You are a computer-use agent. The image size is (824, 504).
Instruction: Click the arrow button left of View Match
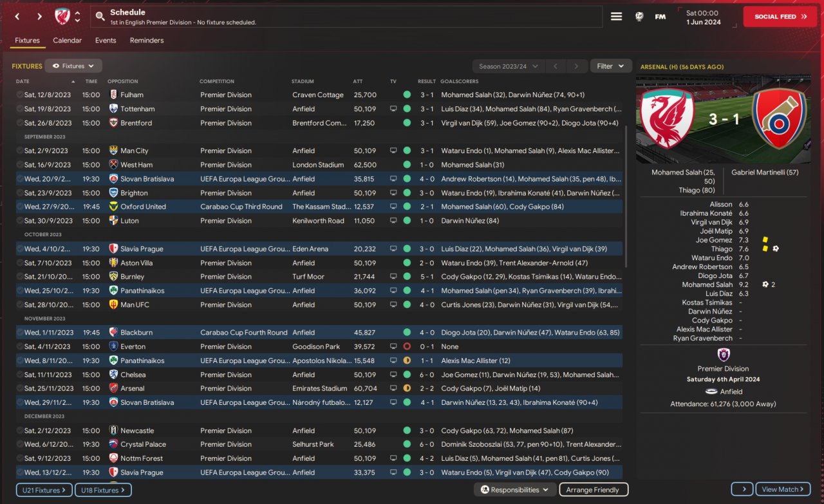(x=743, y=490)
